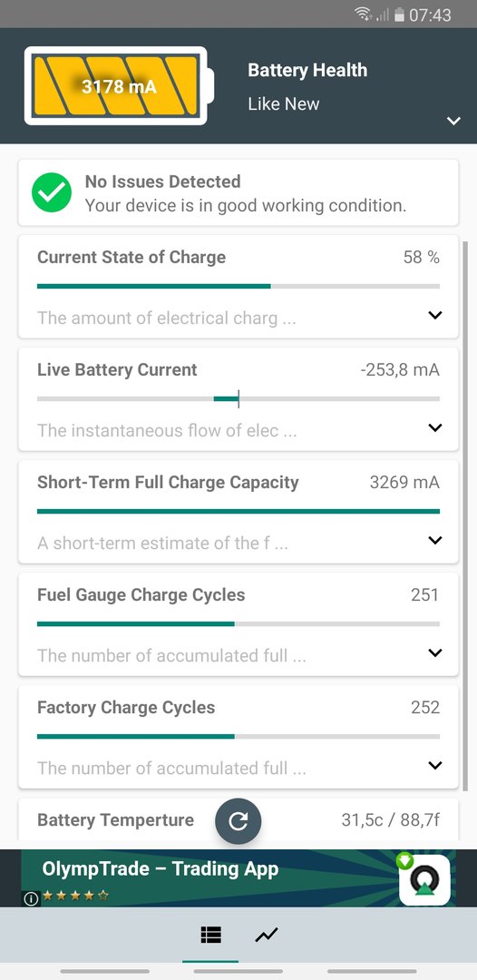This screenshot has width=477, height=980.
Task: Tap the Wi-Fi status bar icon
Action: click(364, 15)
